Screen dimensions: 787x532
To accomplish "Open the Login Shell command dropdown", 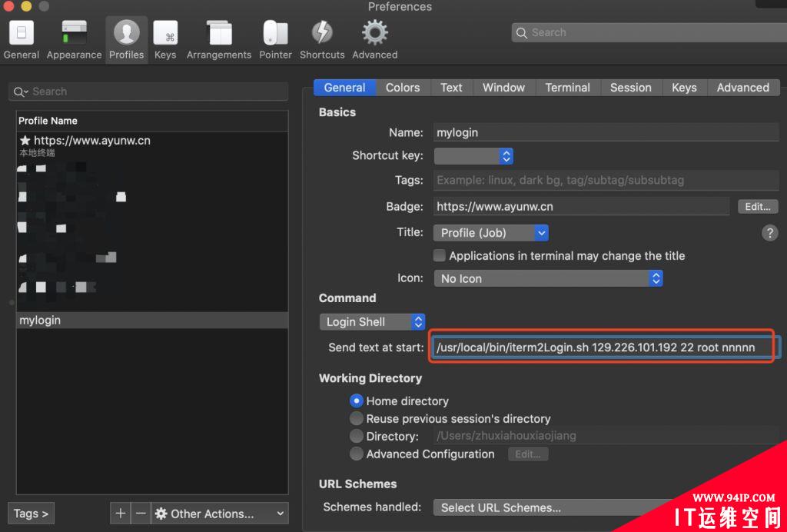I will (x=372, y=322).
